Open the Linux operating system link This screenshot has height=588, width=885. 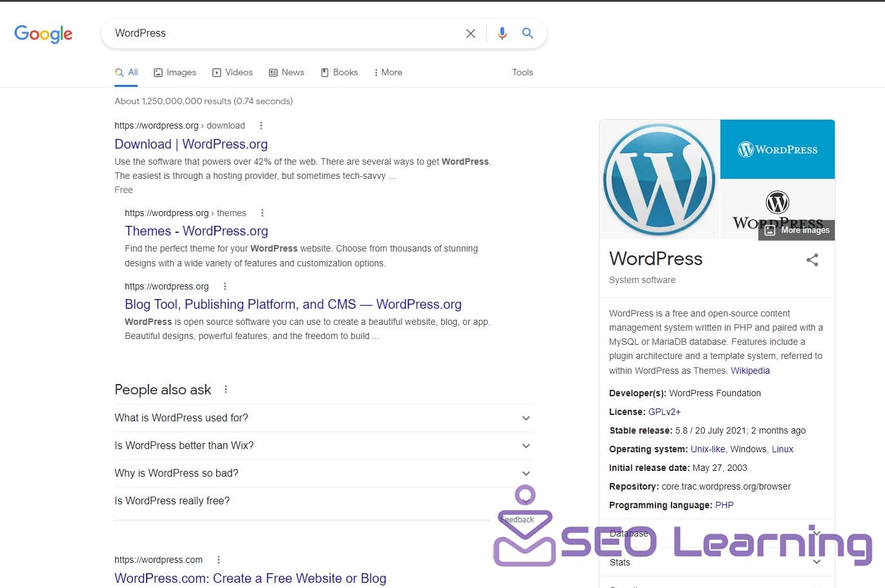pos(782,449)
